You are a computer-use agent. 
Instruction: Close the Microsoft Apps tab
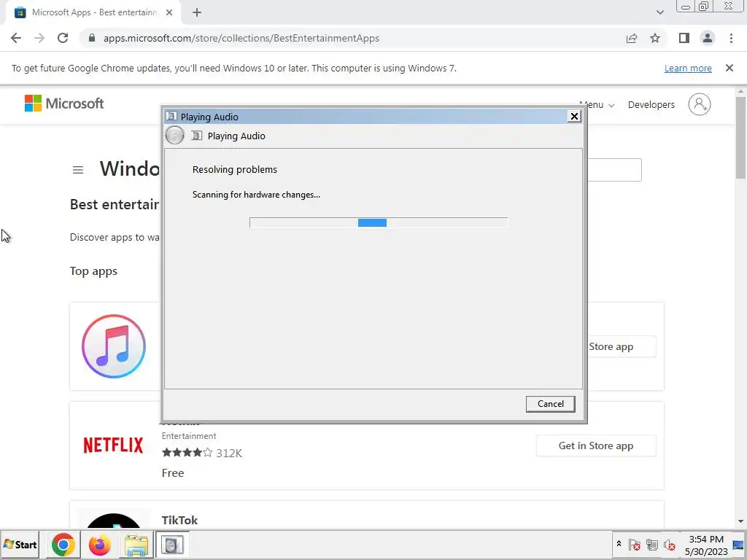click(x=169, y=12)
